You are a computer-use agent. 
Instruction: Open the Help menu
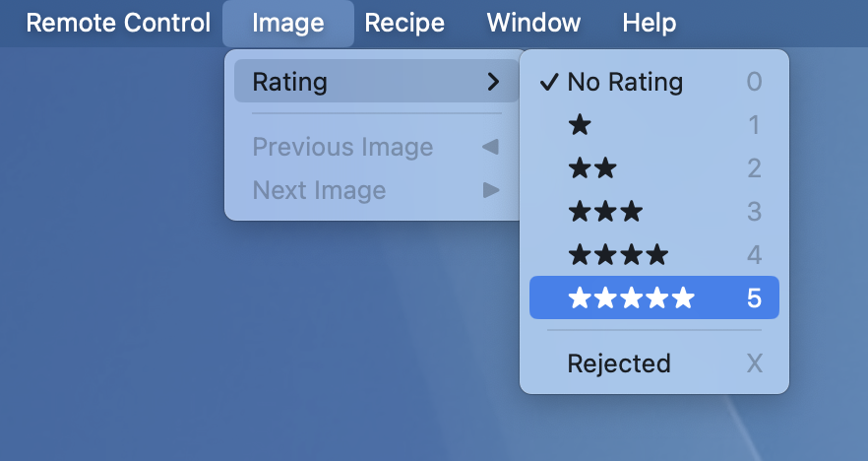click(650, 23)
